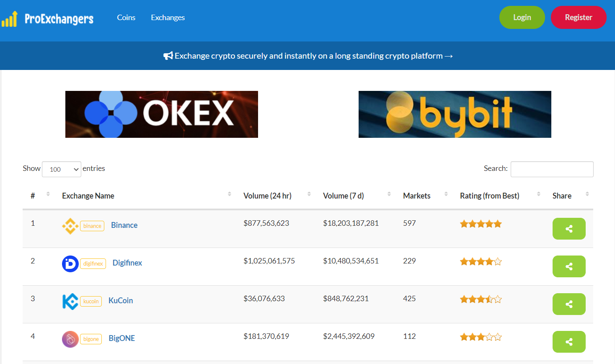Click the ProExchangers bar chart logo
Screen dimensions: 615x364
click(x=9, y=19)
